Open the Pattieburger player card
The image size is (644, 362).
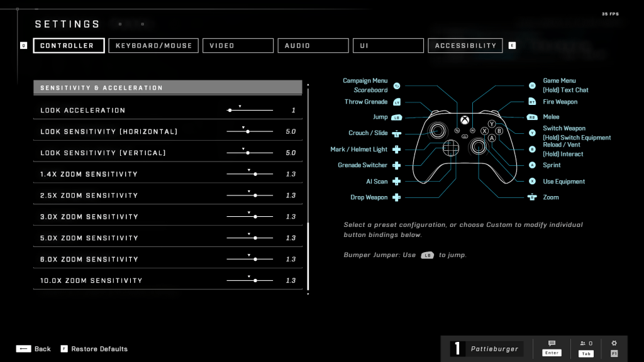click(x=487, y=349)
